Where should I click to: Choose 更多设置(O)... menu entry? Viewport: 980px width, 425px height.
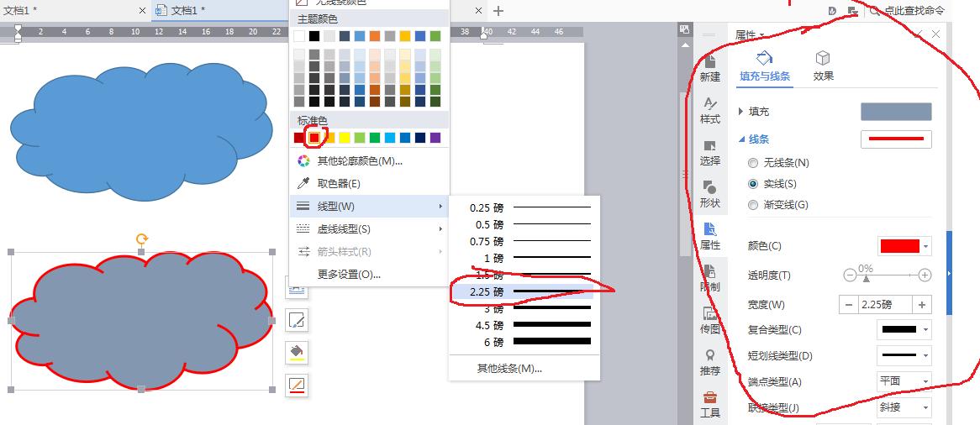[x=369, y=274]
